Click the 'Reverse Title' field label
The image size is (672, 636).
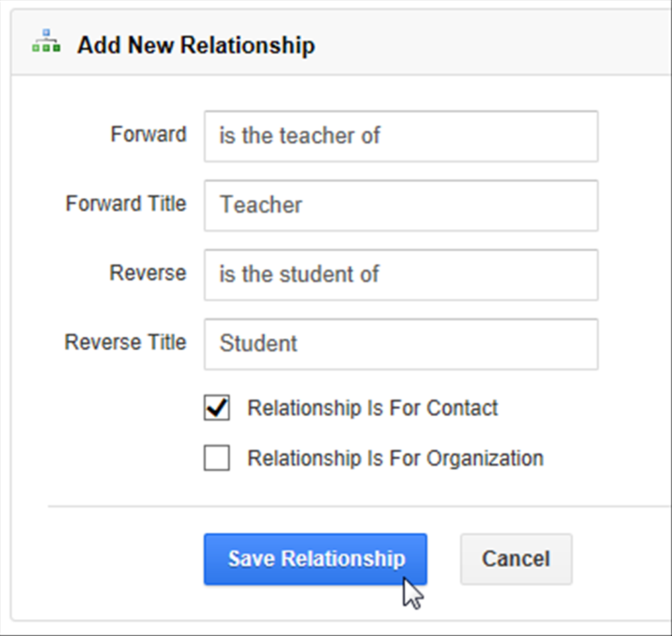(126, 342)
